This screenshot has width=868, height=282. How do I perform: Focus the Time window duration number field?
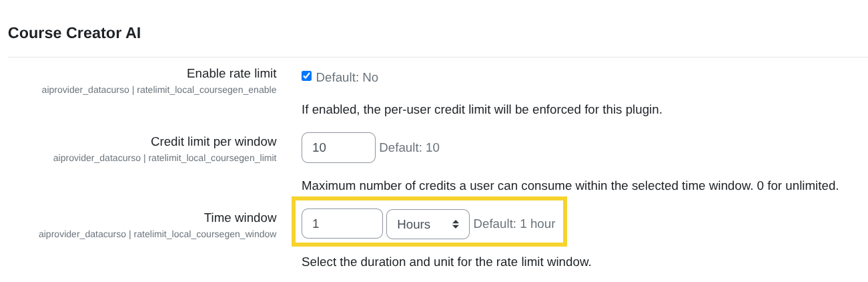point(342,224)
